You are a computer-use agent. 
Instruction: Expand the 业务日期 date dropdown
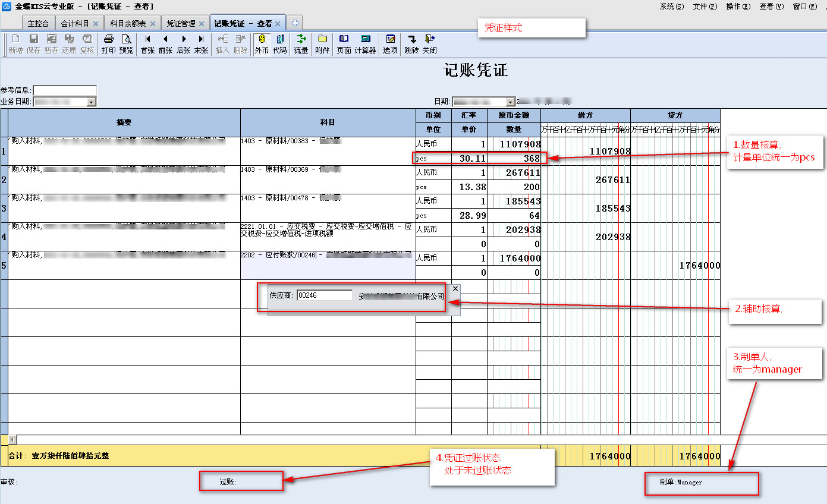point(91,102)
